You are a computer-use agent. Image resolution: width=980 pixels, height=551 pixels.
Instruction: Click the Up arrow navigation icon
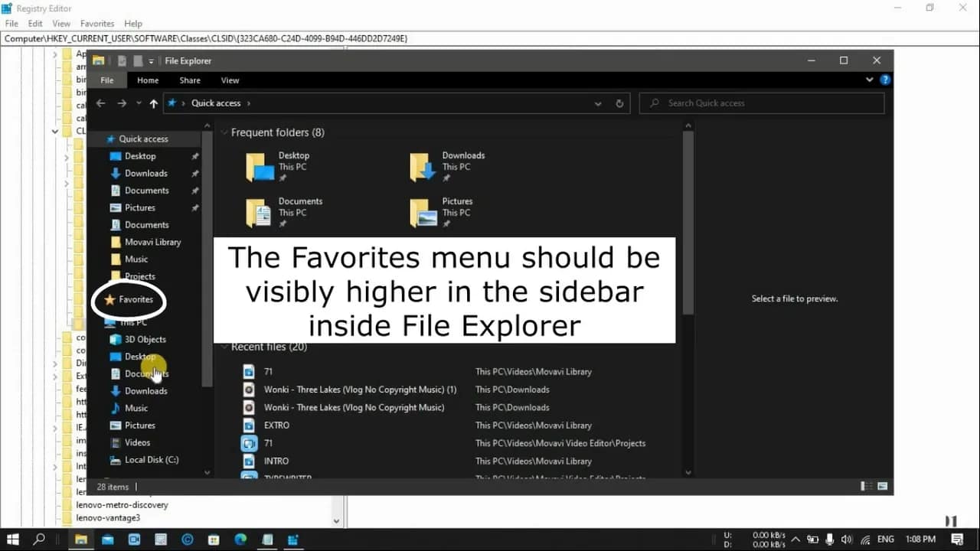154,103
